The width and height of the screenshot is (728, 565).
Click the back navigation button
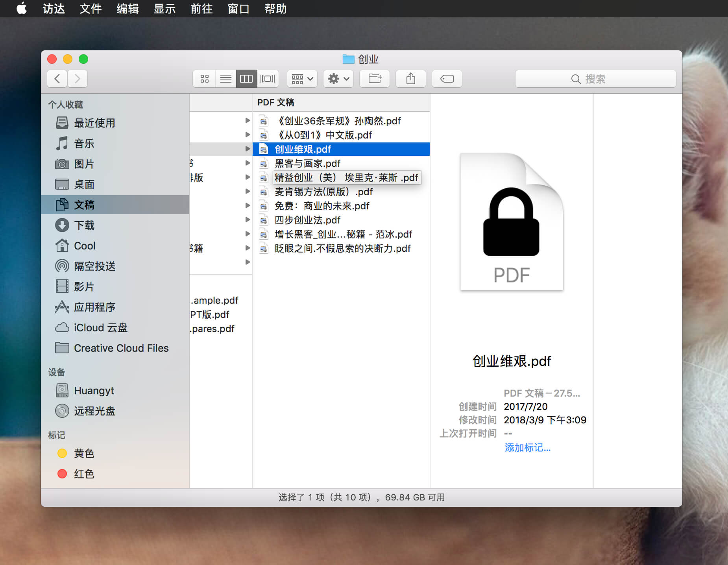[x=57, y=79]
